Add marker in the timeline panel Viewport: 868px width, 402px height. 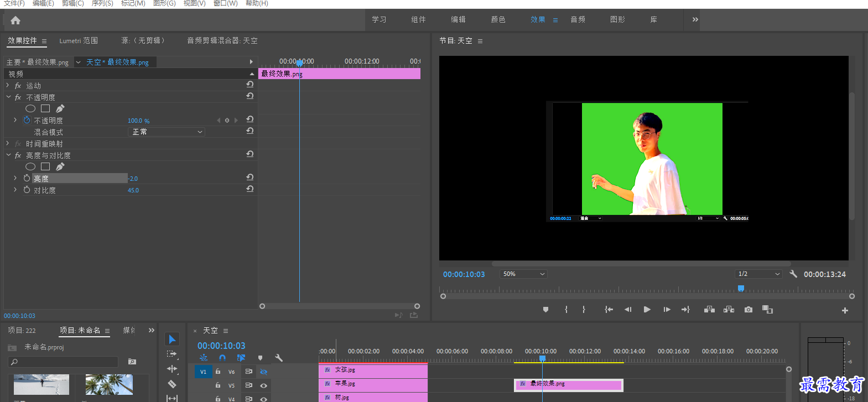coord(260,358)
